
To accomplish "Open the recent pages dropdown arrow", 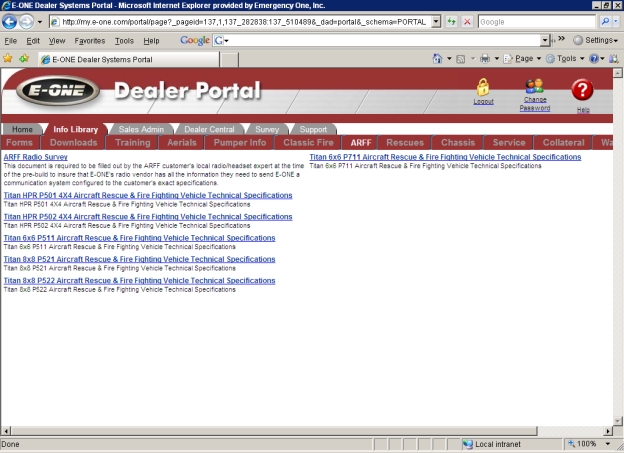I will tap(39, 22).
